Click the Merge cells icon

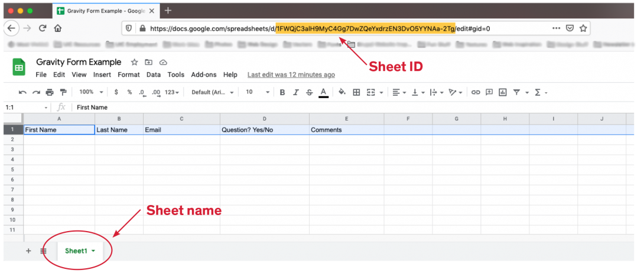coord(371,92)
